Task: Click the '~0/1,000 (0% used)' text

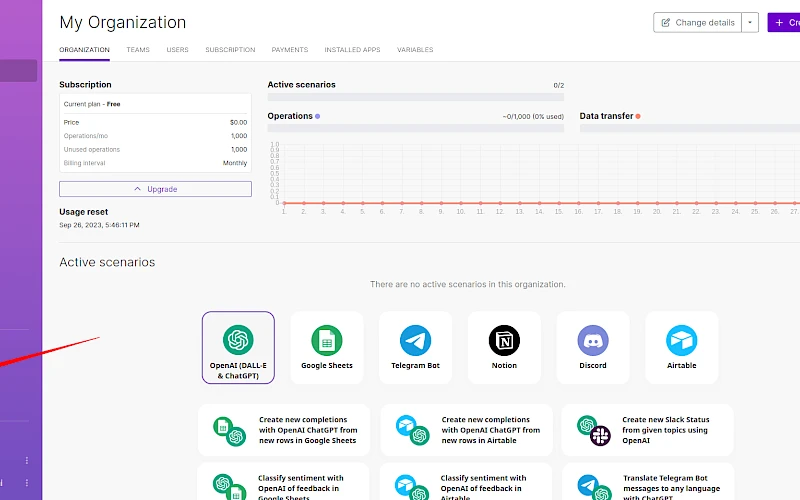Action: pyautogui.click(x=533, y=116)
